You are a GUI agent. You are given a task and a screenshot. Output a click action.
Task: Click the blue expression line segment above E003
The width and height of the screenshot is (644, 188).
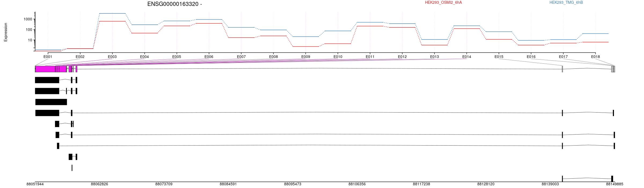coord(112,13)
